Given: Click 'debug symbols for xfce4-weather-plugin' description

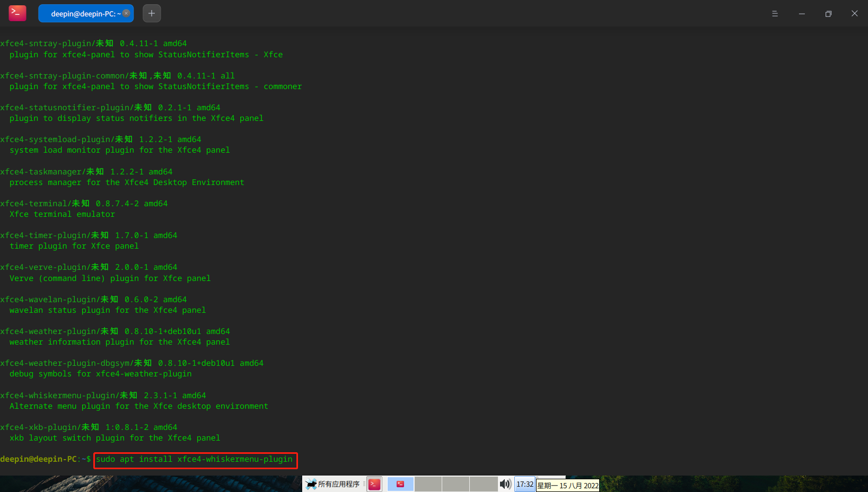Looking at the screenshot, I should coord(101,374).
